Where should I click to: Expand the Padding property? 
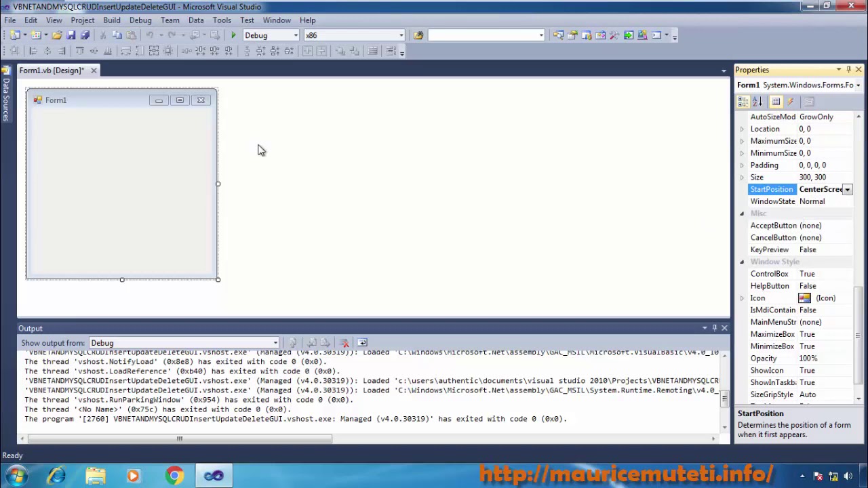coord(742,165)
